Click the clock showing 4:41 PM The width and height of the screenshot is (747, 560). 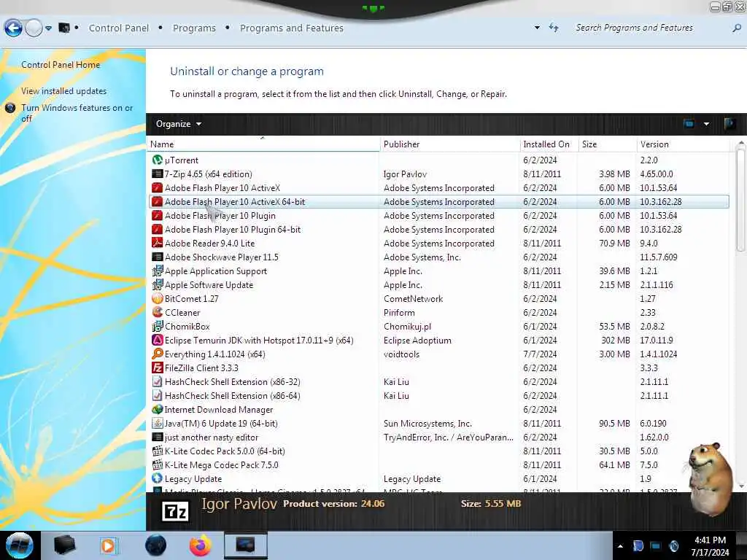coord(710,540)
